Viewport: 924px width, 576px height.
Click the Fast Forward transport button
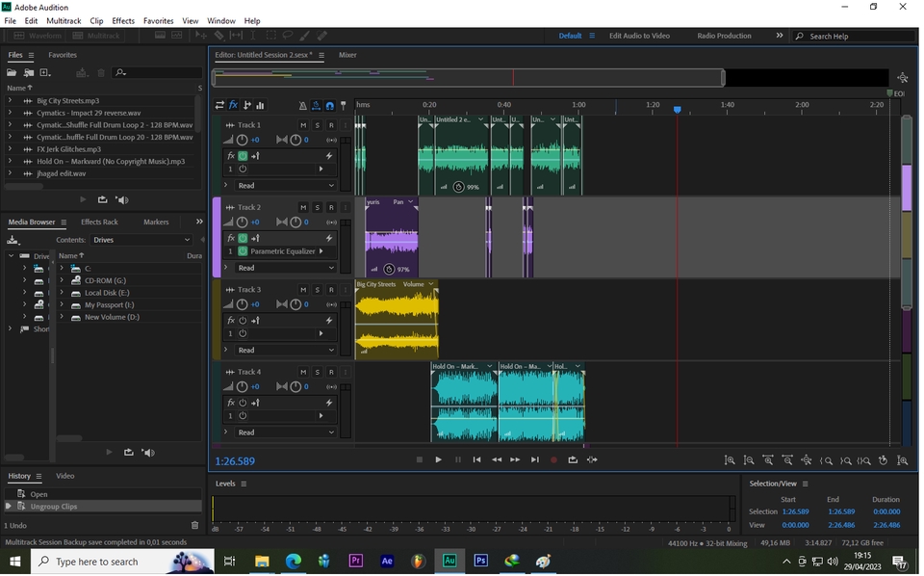coord(515,459)
